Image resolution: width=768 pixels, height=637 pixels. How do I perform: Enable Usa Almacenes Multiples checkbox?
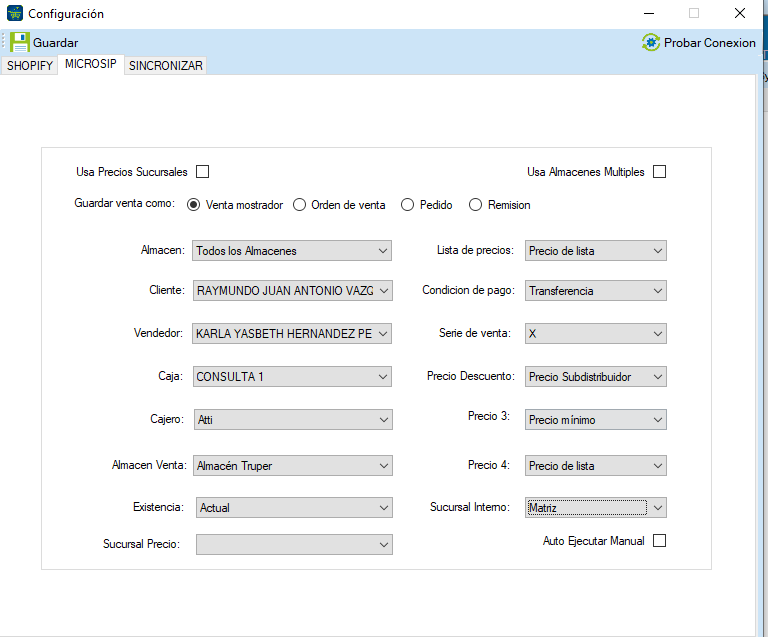[660, 172]
